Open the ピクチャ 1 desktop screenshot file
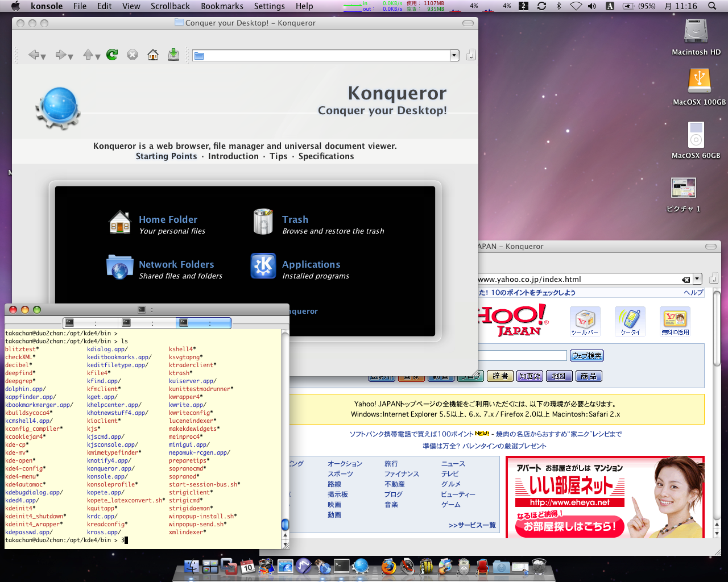 (x=683, y=188)
